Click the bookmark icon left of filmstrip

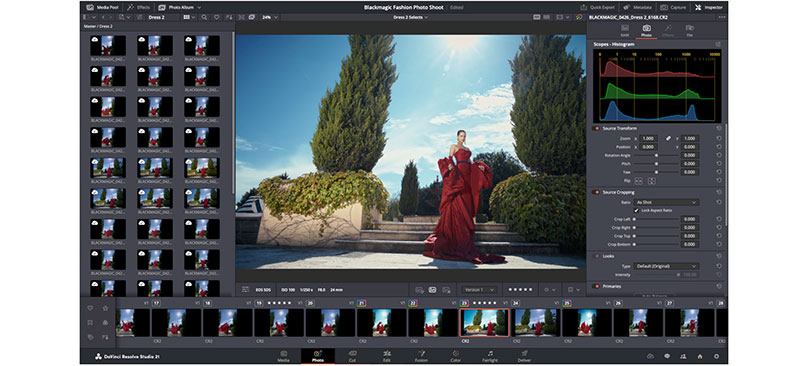tap(90, 323)
